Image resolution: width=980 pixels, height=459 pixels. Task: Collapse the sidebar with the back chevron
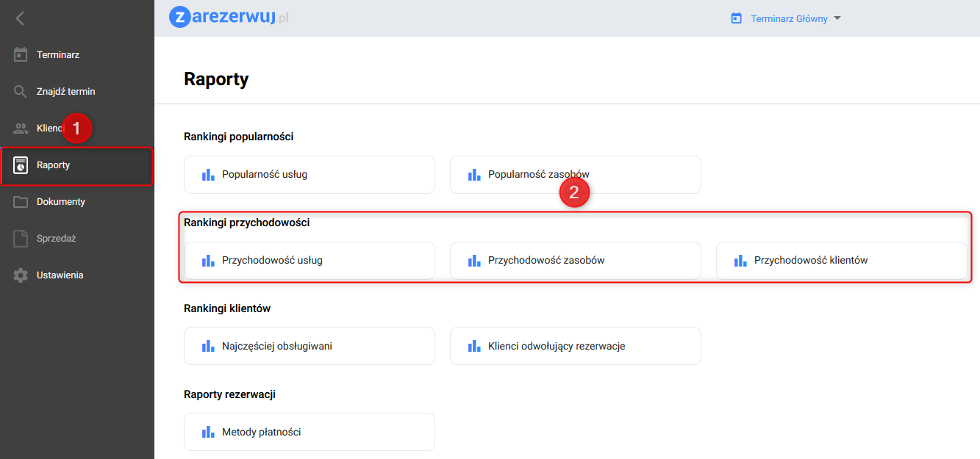point(20,18)
